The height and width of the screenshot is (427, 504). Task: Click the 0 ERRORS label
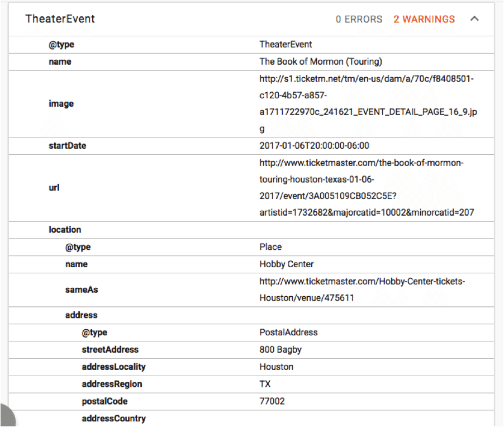(x=359, y=20)
